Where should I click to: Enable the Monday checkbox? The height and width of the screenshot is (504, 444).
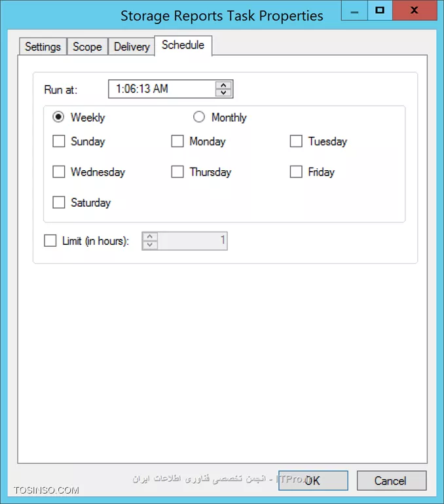click(x=177, y=141)
